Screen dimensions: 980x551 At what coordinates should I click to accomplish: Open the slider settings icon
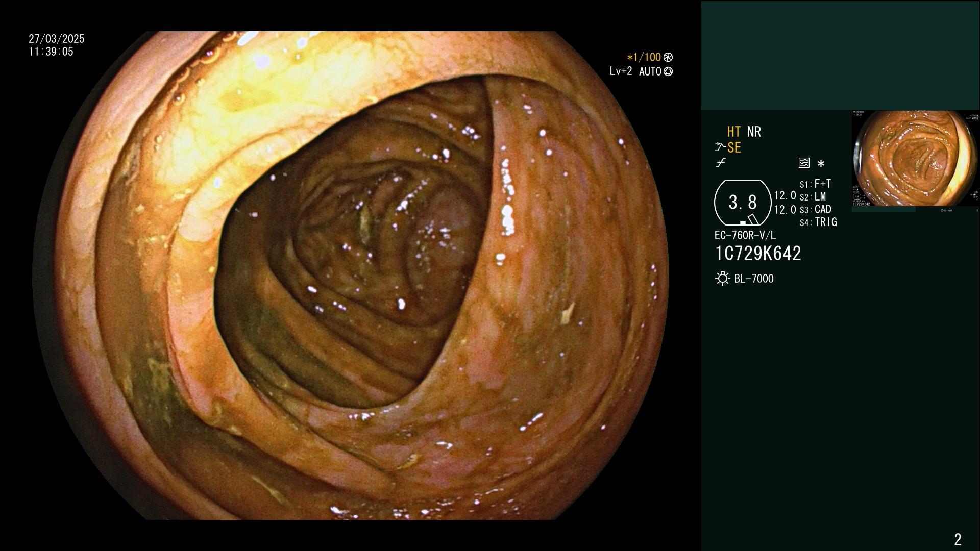click(x=804, y=163)
